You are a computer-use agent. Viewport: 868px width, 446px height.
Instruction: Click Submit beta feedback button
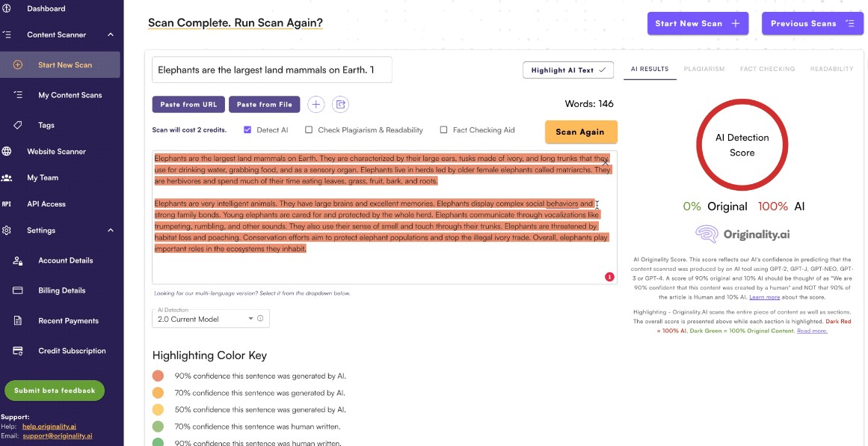pyautogui.click(x=55, y=391)
